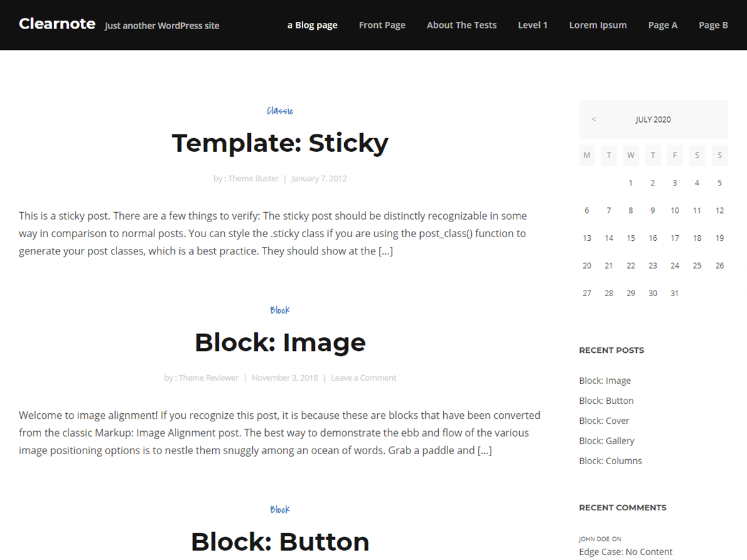Image resolution: width=747 pixels, height=560 pixels.
Task: Click Leave a Comment link
Action: [364, 378]
